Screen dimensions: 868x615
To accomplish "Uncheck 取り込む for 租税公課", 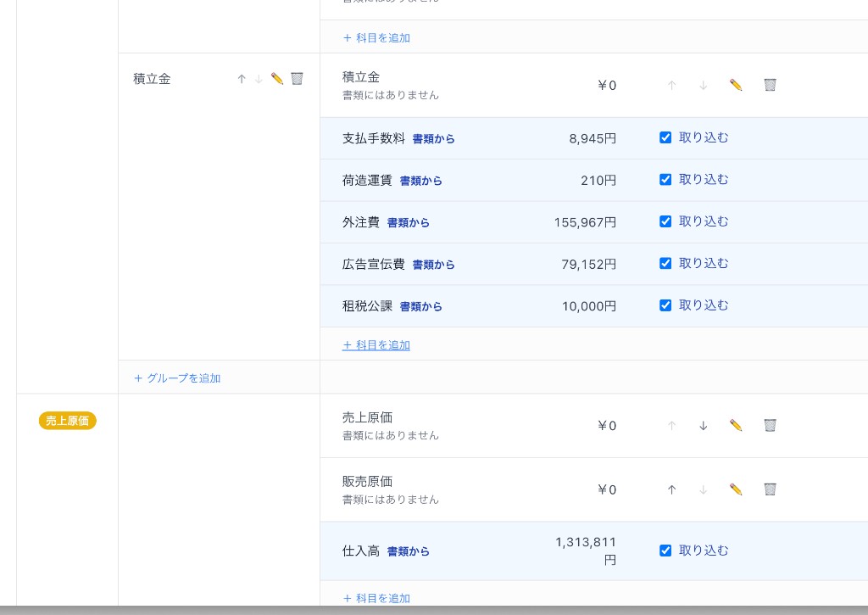I will tap(665, 305).
